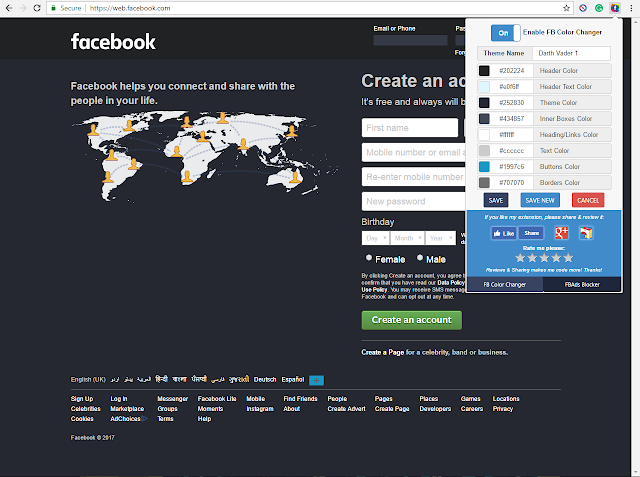
Task: Click the Inner Boxes Color swatch
Action: (484, 118)
